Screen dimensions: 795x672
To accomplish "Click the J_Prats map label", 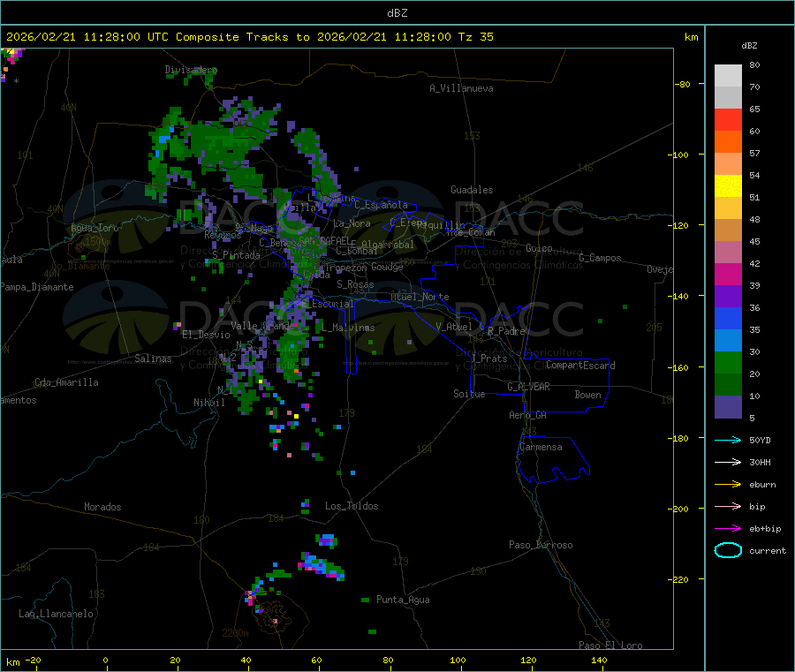I will point(489,359).
